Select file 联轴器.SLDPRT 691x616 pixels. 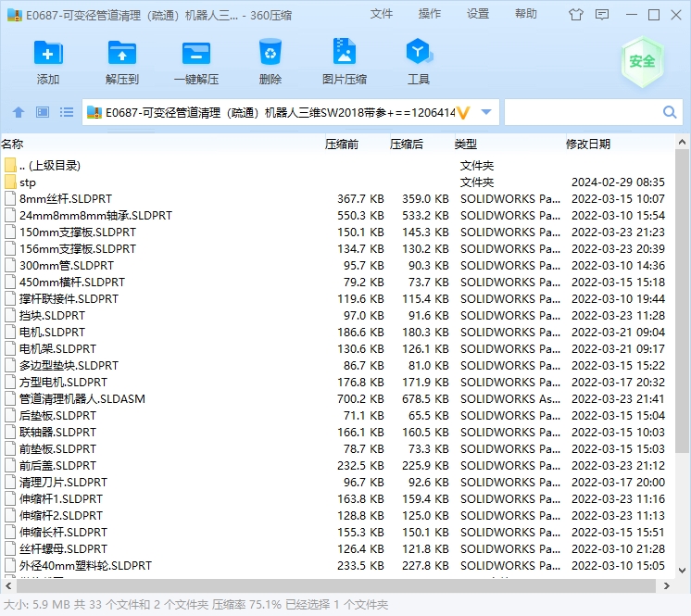pyautogui.click(x=57, y=433)
